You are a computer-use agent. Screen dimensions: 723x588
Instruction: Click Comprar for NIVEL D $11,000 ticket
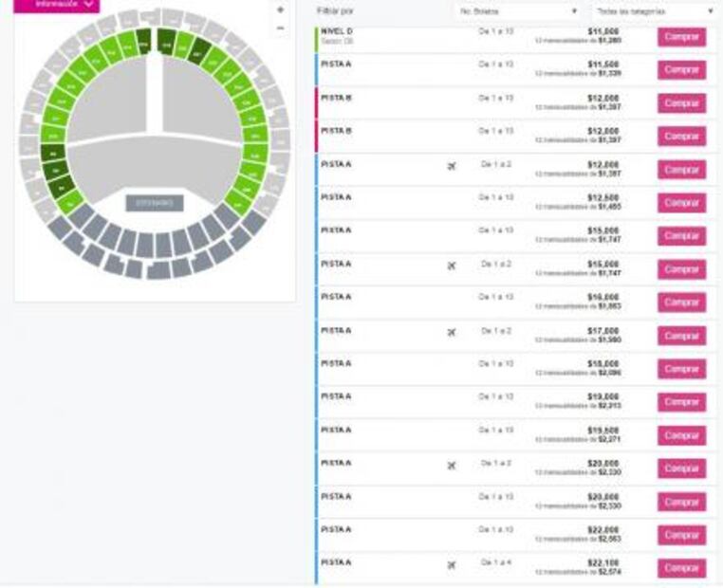(681, 37)
